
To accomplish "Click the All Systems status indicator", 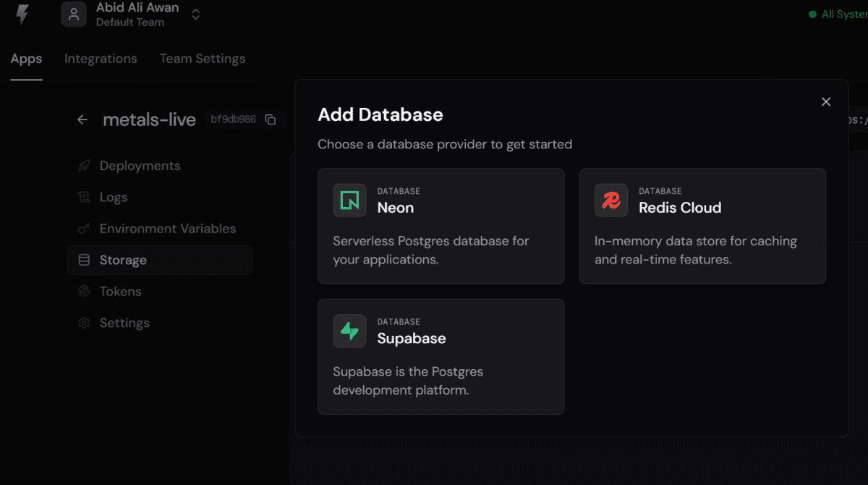I will (838, 14).
